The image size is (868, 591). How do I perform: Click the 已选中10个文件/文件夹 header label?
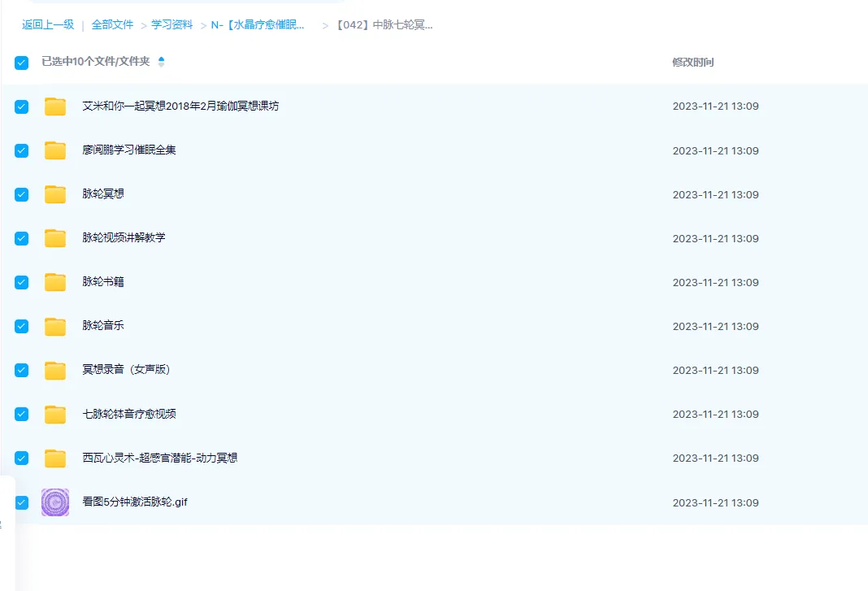point(96,62)
